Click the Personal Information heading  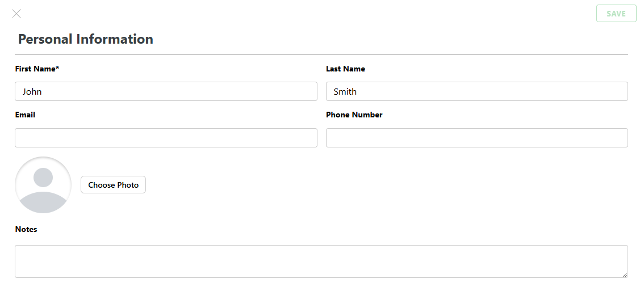point(86,39)
